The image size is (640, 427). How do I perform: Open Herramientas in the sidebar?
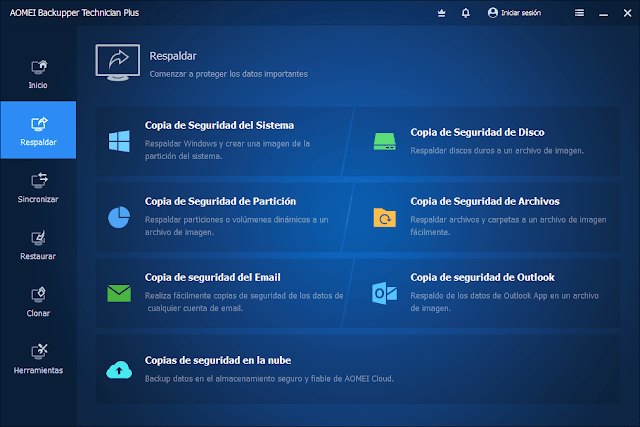[x=38, y=358]
